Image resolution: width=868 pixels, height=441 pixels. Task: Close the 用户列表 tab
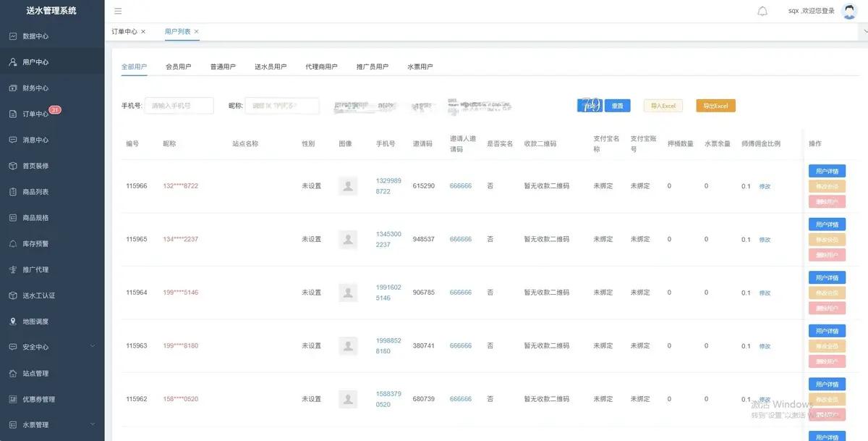pyautogui.click(x=197, y=32)
